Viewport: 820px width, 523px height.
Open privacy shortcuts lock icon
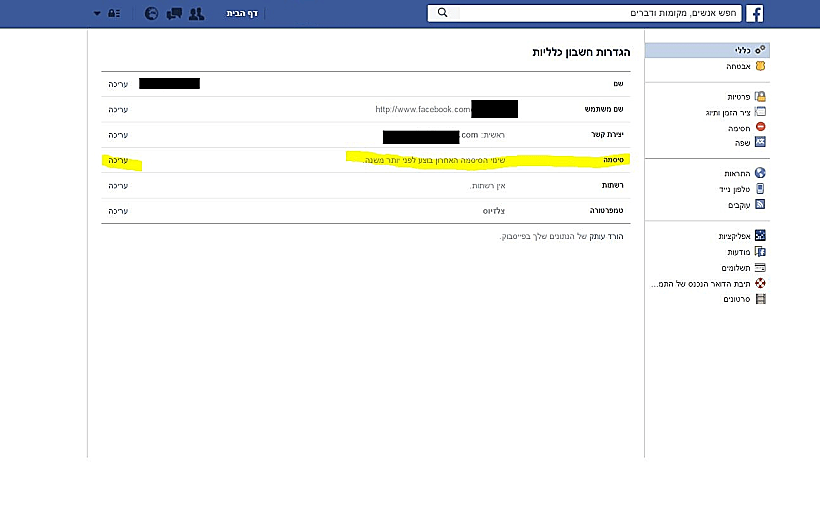coord(115,13)
